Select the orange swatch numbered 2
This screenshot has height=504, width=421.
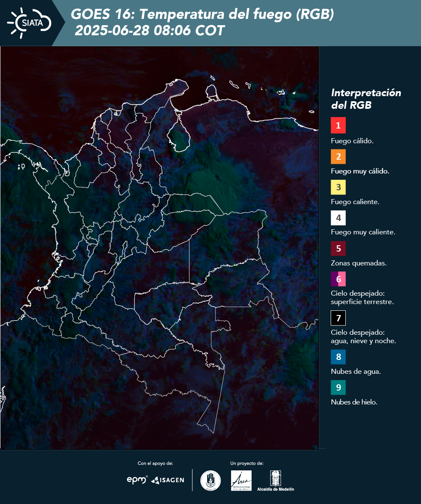tap(338, 156)
